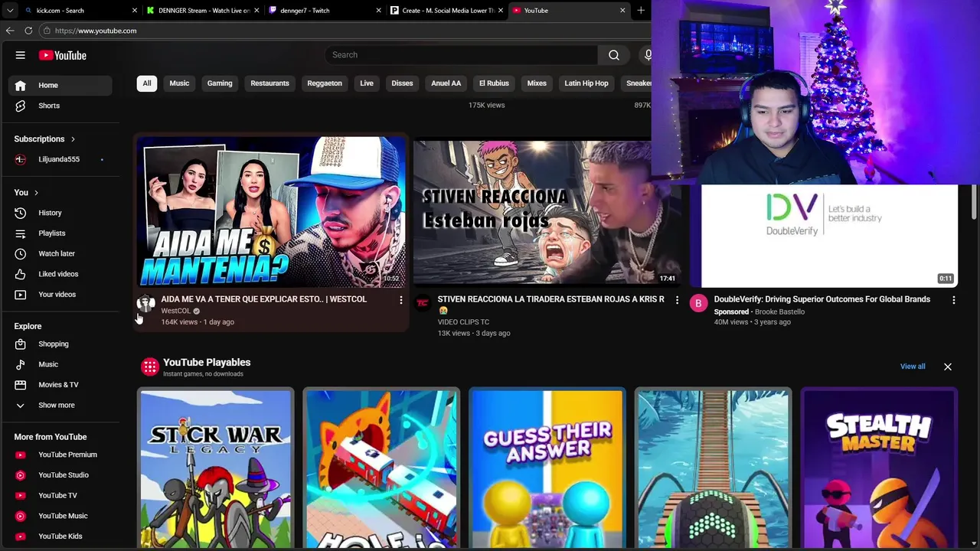Switch to dennger7 Twitch browser tab
This screenshot has height=551, width=980.
pos(325,11)
